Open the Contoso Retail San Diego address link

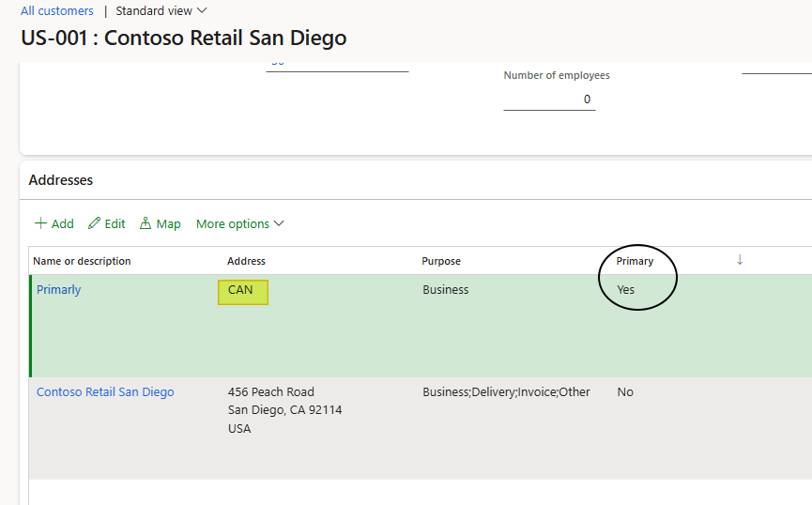pos(105,392)
